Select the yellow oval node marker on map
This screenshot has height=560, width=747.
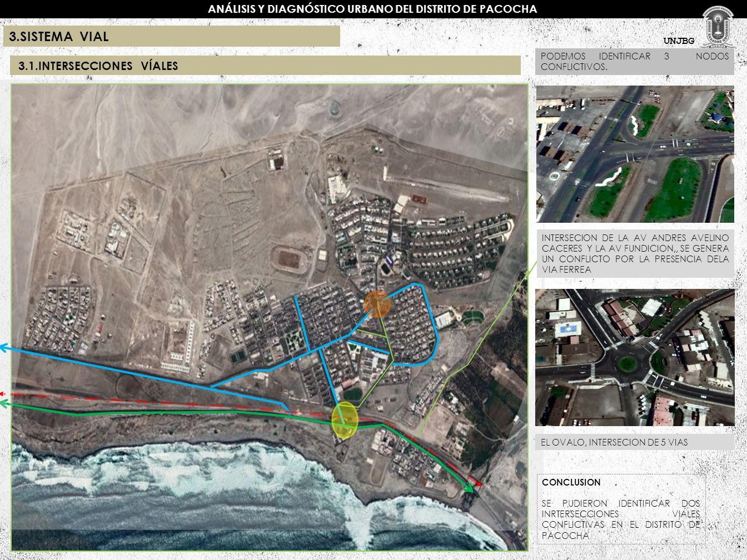pos(345,421)
